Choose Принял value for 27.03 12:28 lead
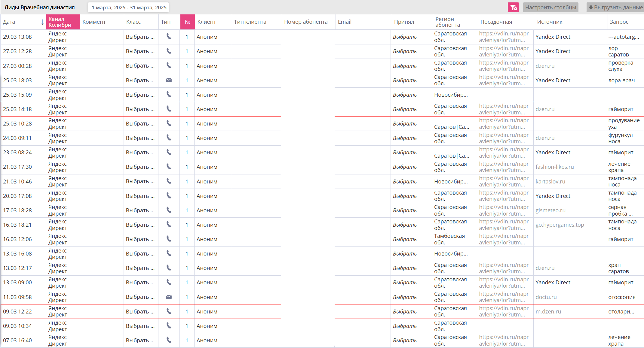This screenshot has height=348, width=644. tap(405, 51)
